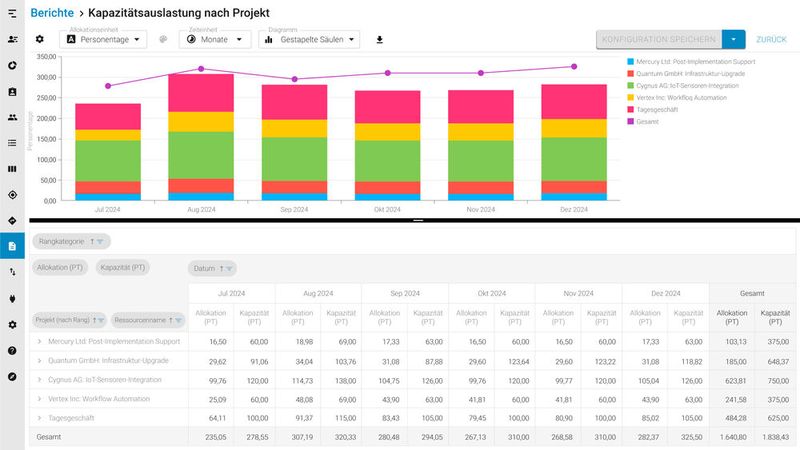
Task: Click the Berichte breadcrumb link
Action: (x=52, y=13)
